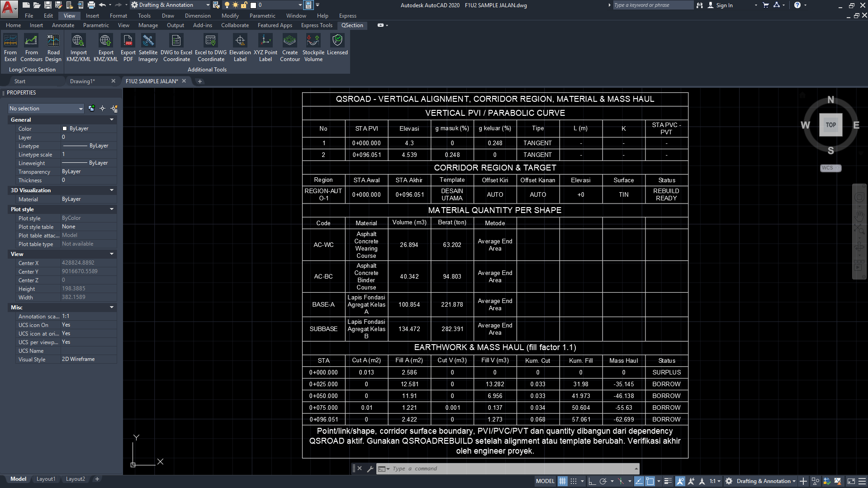This screenshot has width=868, height=488.
Task: Collapse the General properties section
Action: coord(112,120)
